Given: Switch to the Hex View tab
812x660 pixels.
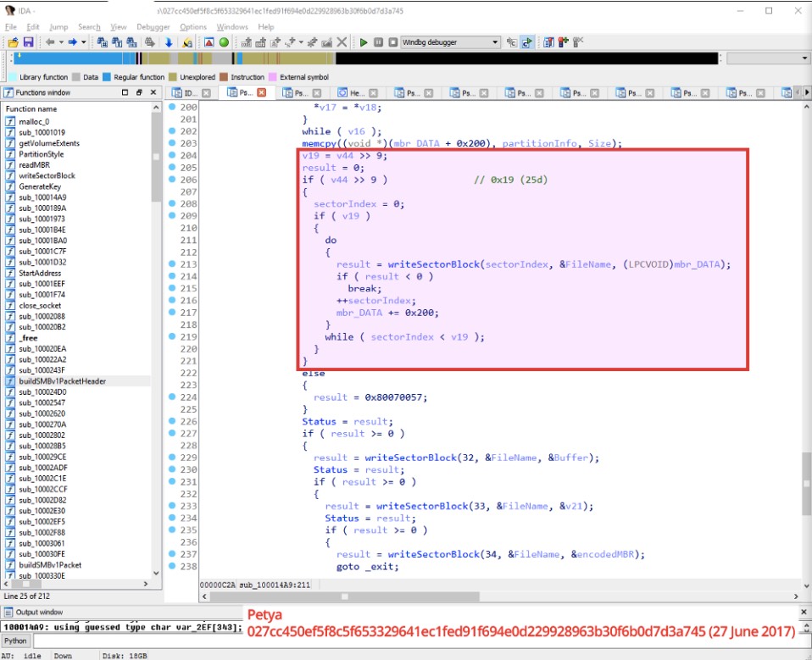Looking at the screenshot, I should pyautogui.click(x=355, y=92).
